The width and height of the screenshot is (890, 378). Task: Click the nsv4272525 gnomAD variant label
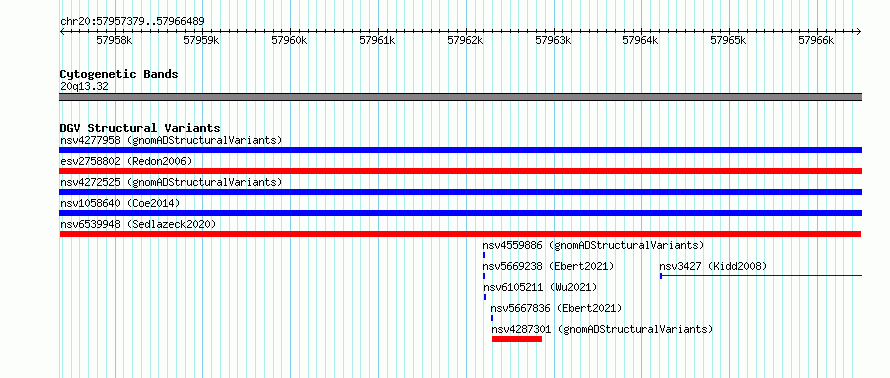pyautogui.click(x=171, y=182)
